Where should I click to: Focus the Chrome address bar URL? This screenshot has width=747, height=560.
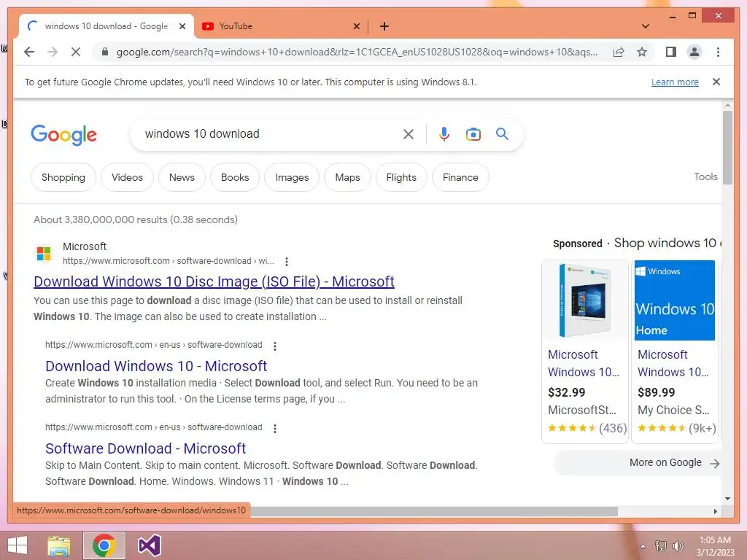[356, 52]
